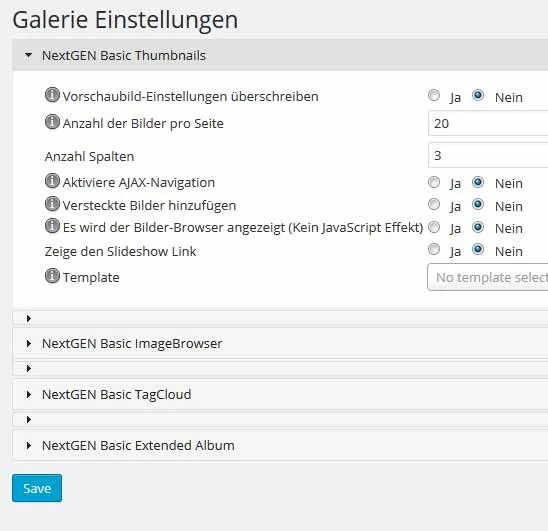
Task: Open the No template selected dropdown
Action: (488, 277)
